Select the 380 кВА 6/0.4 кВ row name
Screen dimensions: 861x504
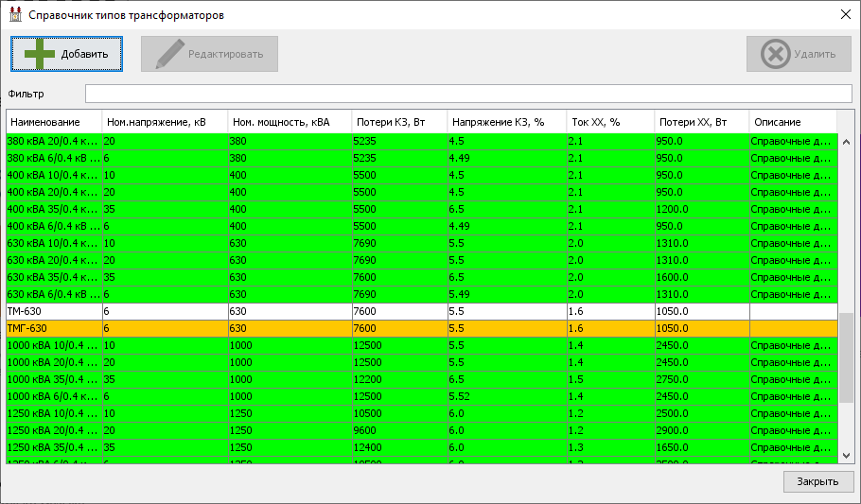tap(54, 158)
